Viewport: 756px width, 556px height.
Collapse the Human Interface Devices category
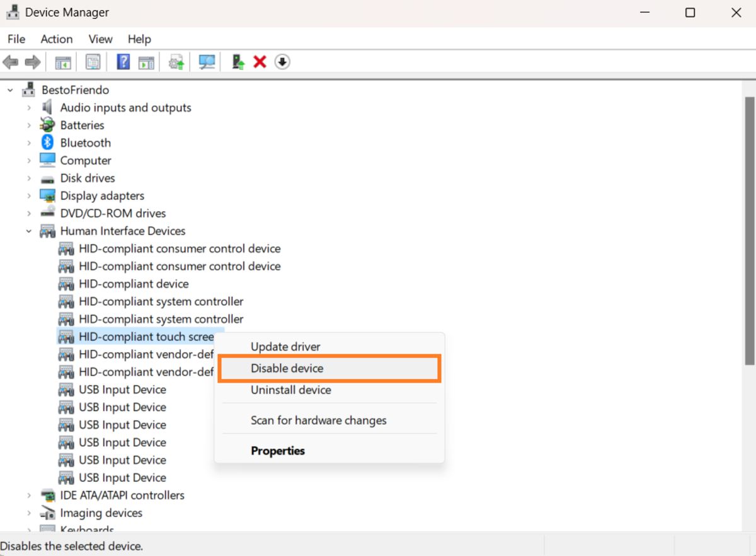(x=28, y=231)
